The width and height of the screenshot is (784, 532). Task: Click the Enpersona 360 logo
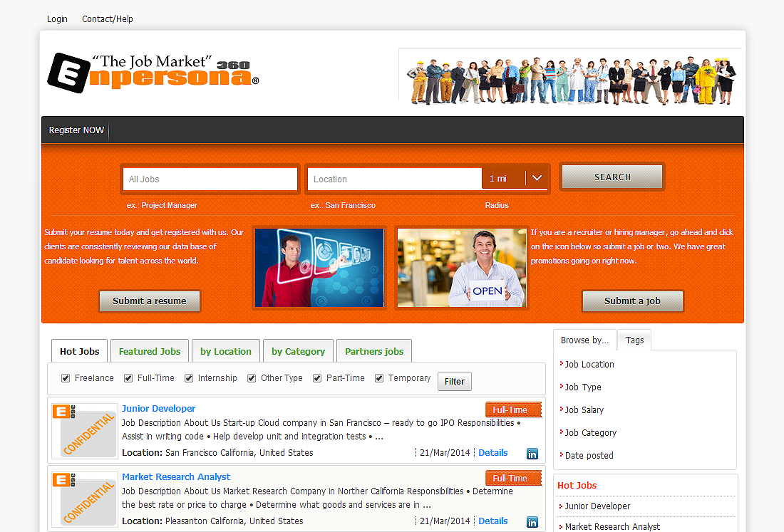tap(153, 73)
